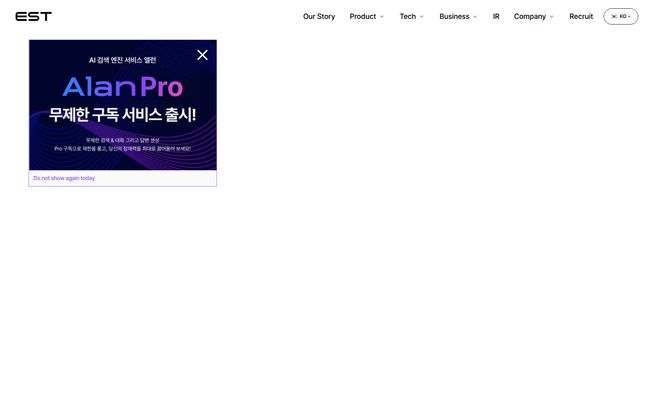Screen dimensions: 650x414
Task: Open the Company menu
Action: pyautogui.click(x=529, y=17)
